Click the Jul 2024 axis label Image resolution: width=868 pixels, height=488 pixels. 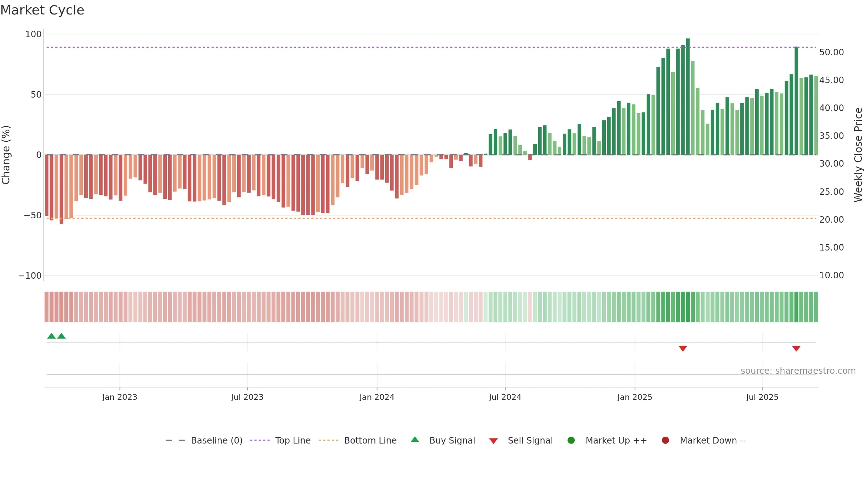(x=505, y=397)
